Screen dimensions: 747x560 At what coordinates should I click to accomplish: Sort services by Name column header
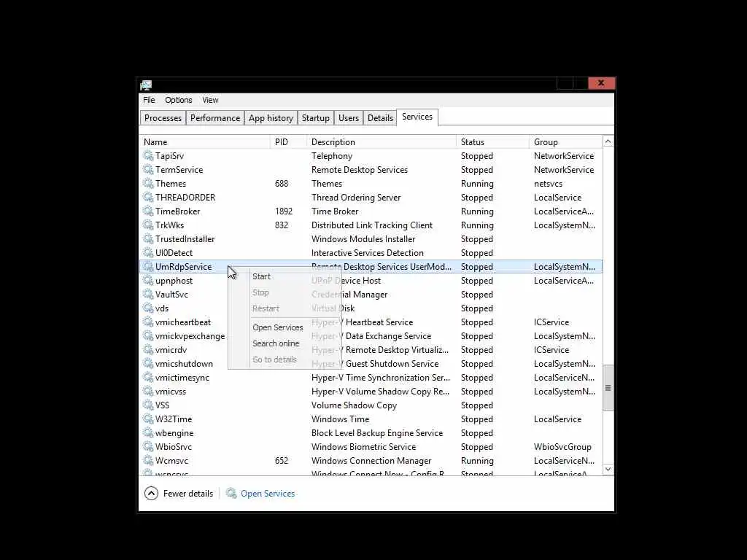tap(205, 142)
